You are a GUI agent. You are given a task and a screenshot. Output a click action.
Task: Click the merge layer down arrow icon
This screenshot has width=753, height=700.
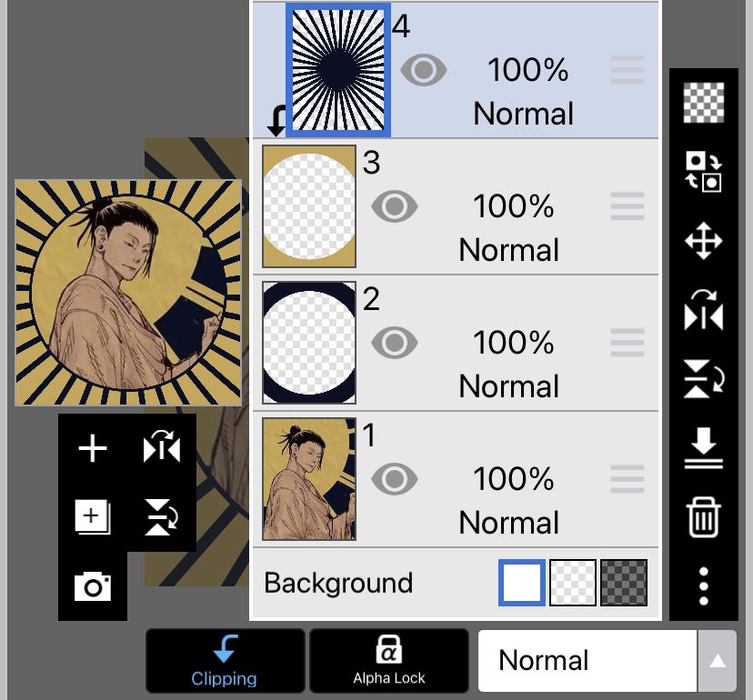(x=704, y=448)
